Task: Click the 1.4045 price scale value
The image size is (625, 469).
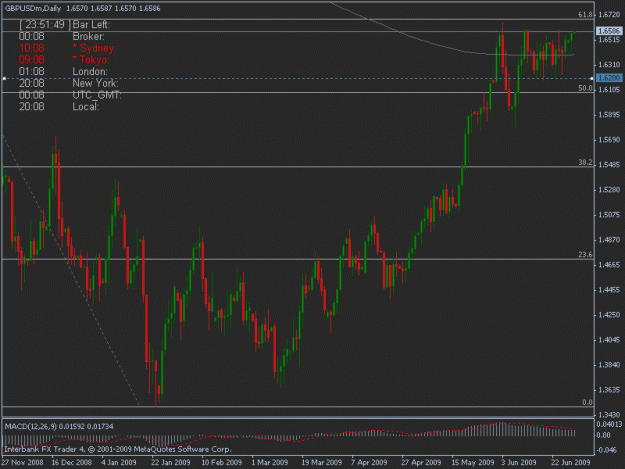Action: pos(609,340)
